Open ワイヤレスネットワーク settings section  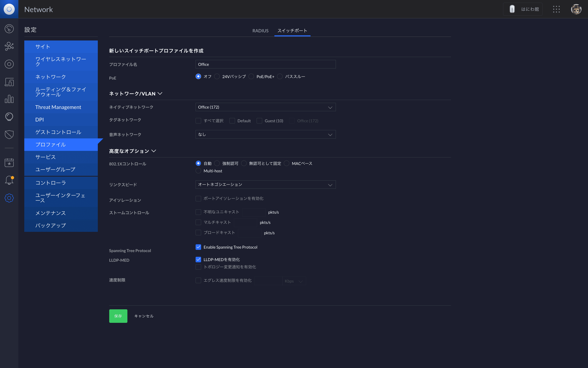pos(61,62)
